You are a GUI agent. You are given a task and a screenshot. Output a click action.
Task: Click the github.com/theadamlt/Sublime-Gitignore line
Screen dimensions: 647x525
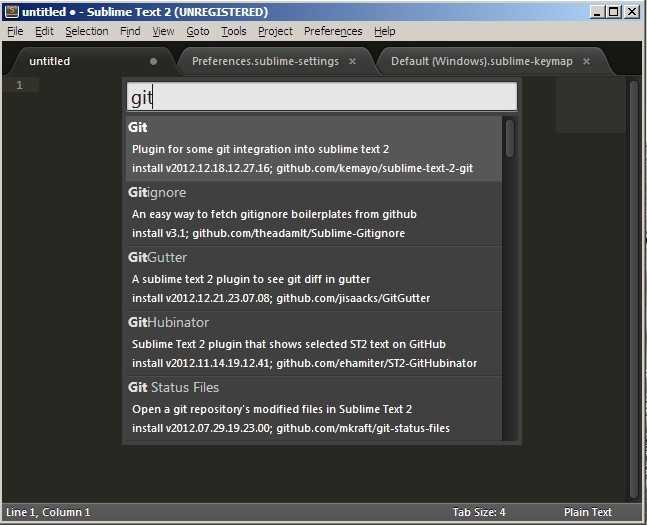pos(268,233)
